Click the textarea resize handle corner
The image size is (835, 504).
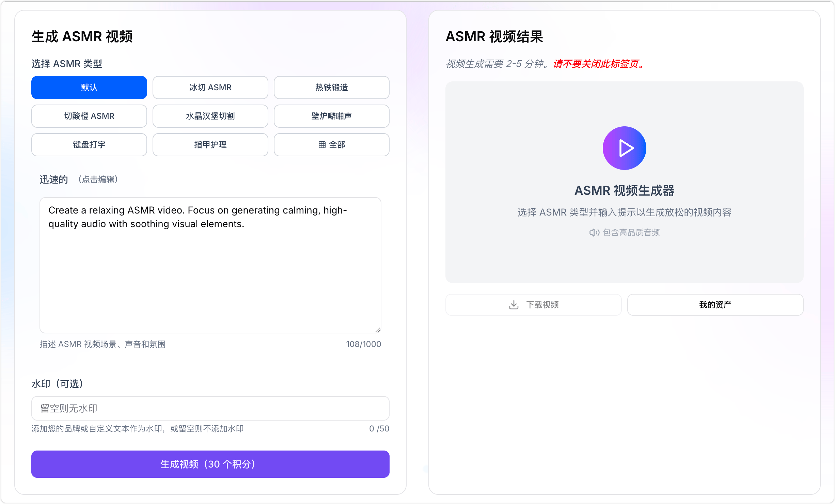coord(378,330)
